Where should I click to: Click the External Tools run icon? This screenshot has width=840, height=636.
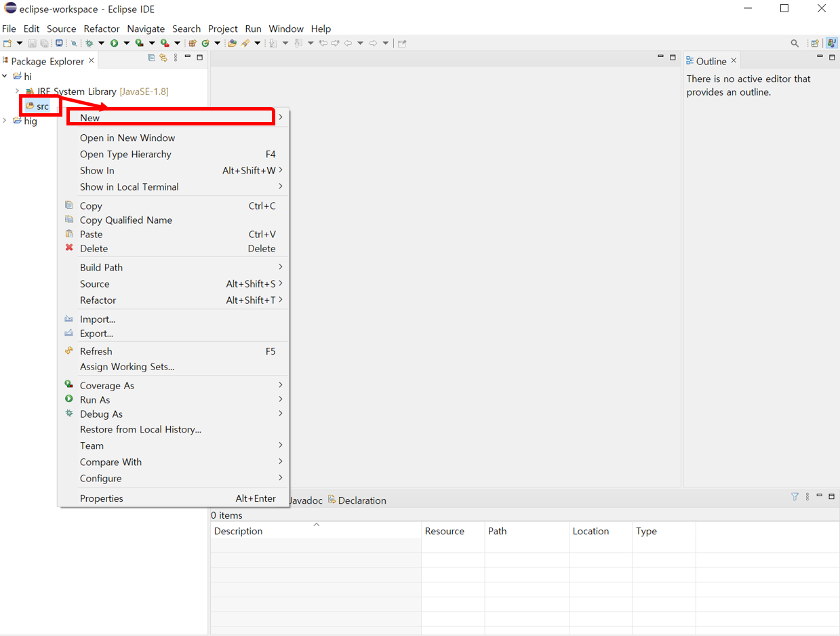(x=165, y=43)
